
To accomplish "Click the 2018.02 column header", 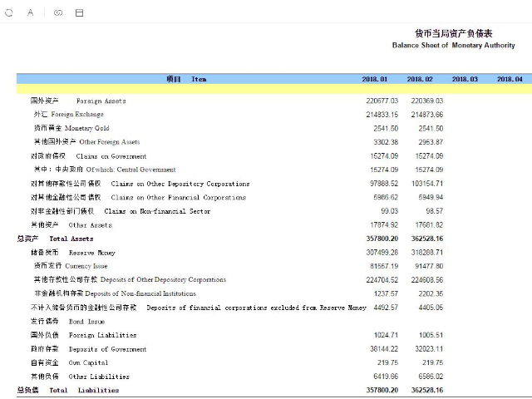I will (420, 79).
